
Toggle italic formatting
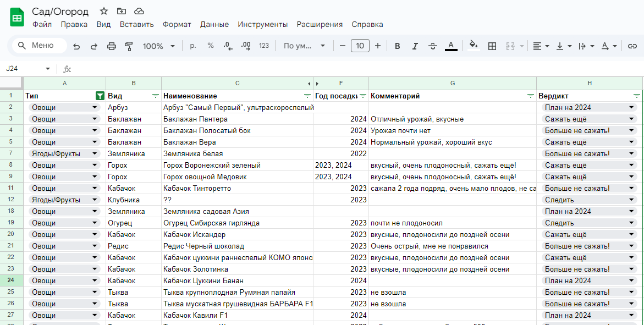click(x=415, y=46)
